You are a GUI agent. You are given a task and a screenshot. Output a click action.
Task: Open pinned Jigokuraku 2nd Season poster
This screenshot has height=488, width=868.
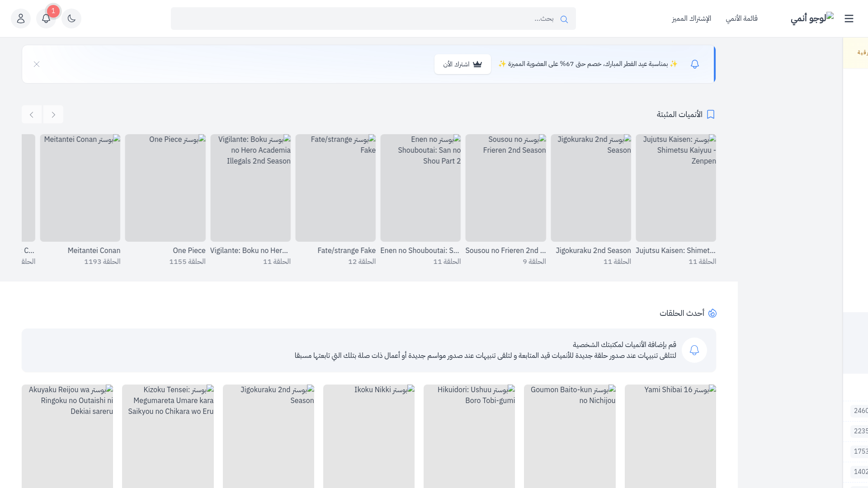tap(591, 188)
